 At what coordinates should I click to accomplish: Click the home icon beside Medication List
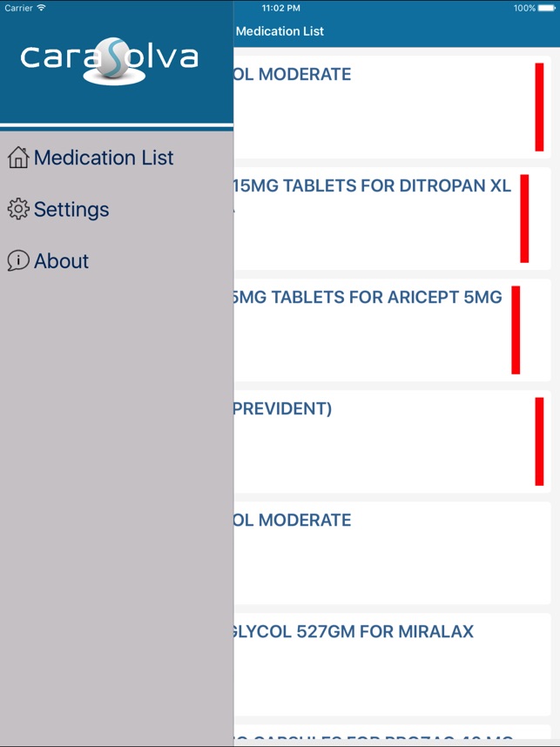point(17,158)
